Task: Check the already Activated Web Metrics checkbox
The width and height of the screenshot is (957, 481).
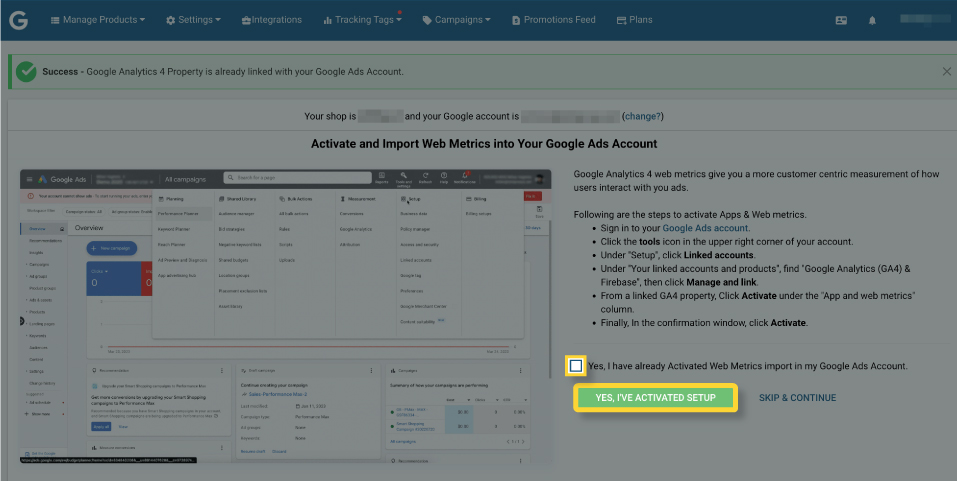Action: [576, 366]
